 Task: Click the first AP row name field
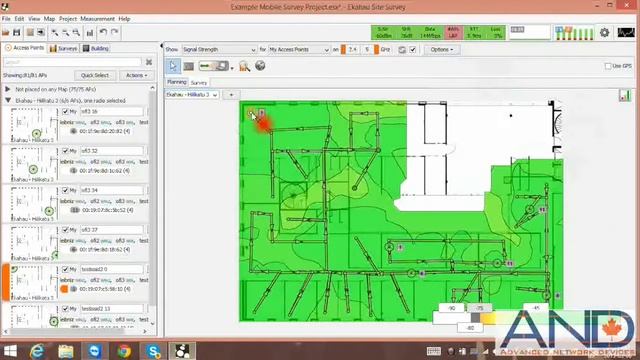coord(111,111)
